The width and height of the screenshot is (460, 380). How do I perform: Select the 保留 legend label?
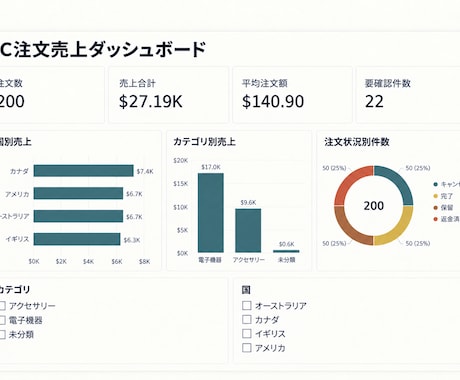coord(447,208)
